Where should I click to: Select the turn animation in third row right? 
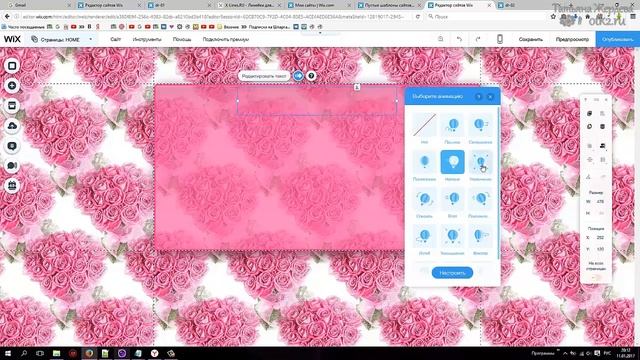(480, 199)
